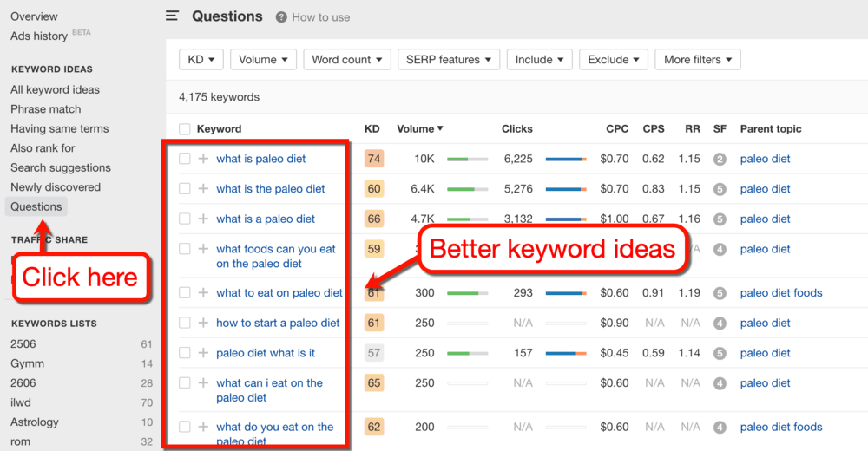Viewport: 868px width, 451px height.
Task: Add 'what is the paleo diet' via plus icon
Action: [203, 189]
